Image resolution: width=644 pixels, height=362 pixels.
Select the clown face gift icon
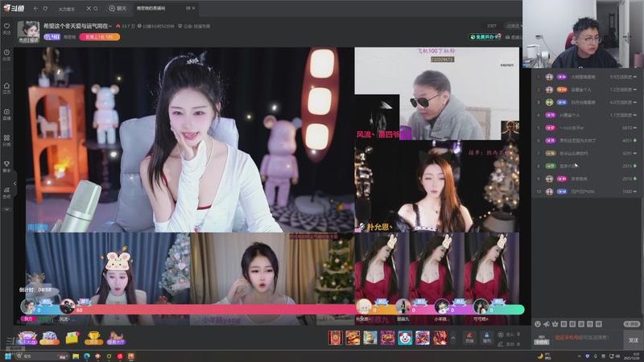[x=405, y=338]
